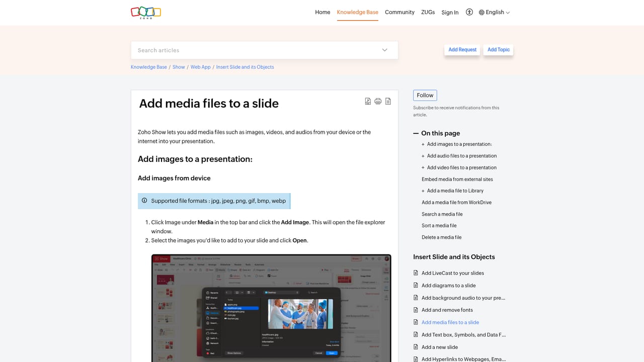Open Insert Slide and its Objects breadcrumb
The width and height of the screenshot is (644, 362).
click(245, 67)
